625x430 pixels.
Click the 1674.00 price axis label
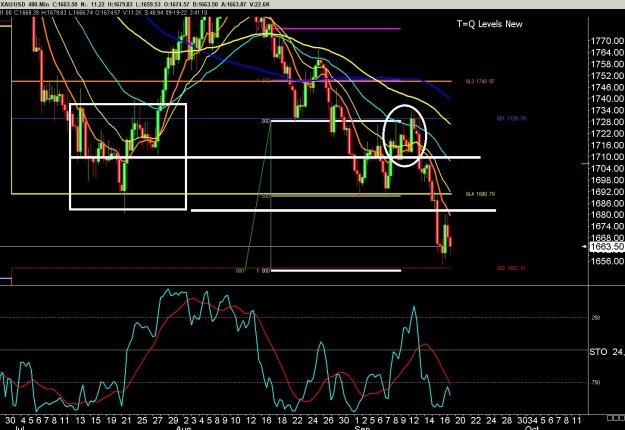pyautogui.click(x=607, y=226)
